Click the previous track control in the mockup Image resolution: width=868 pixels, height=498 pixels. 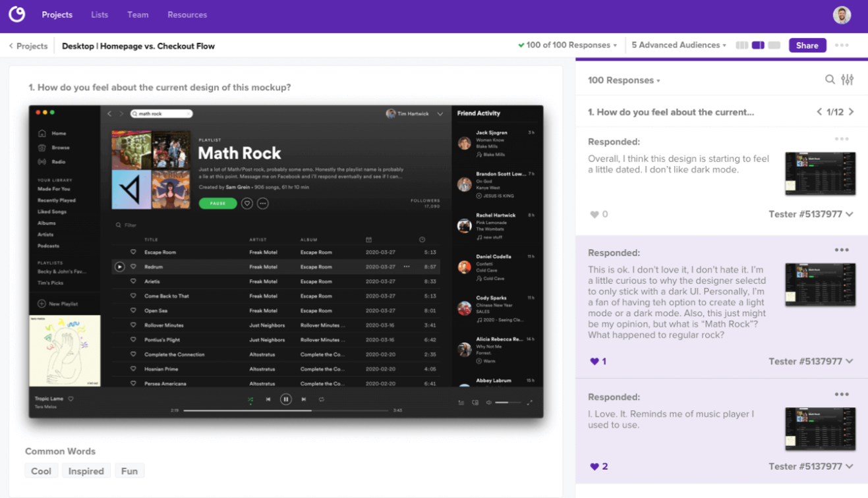coord(268,399)
